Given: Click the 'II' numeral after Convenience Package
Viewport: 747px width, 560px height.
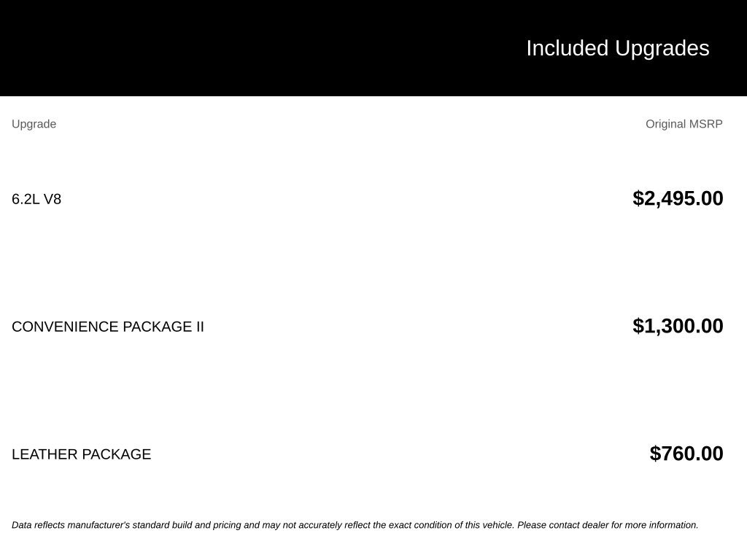Looking at the screenshot, I should 200,327.
